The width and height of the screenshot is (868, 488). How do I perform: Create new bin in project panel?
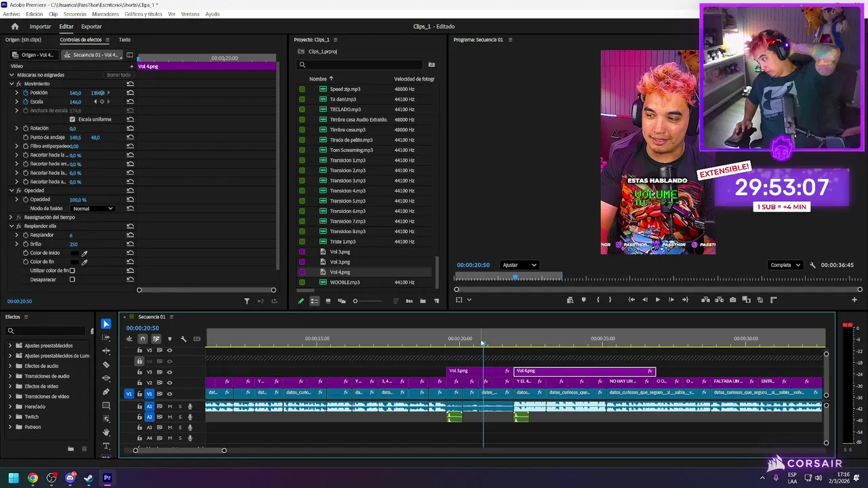[422, 301]
